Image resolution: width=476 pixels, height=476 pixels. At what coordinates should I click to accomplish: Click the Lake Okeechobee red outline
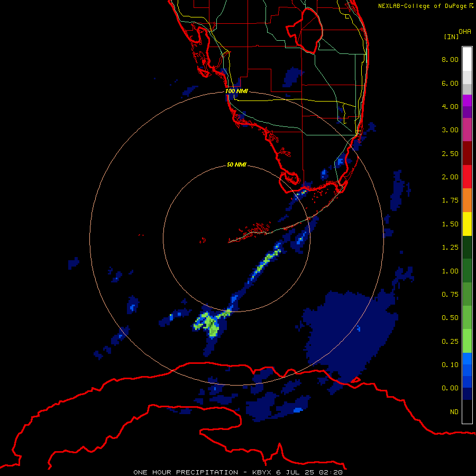(x=304, y=31)
